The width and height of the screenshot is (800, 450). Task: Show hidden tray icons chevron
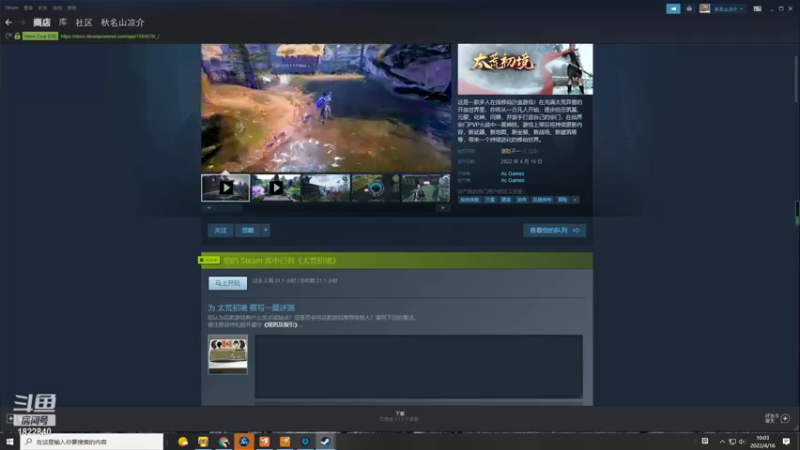pos(722,441)
